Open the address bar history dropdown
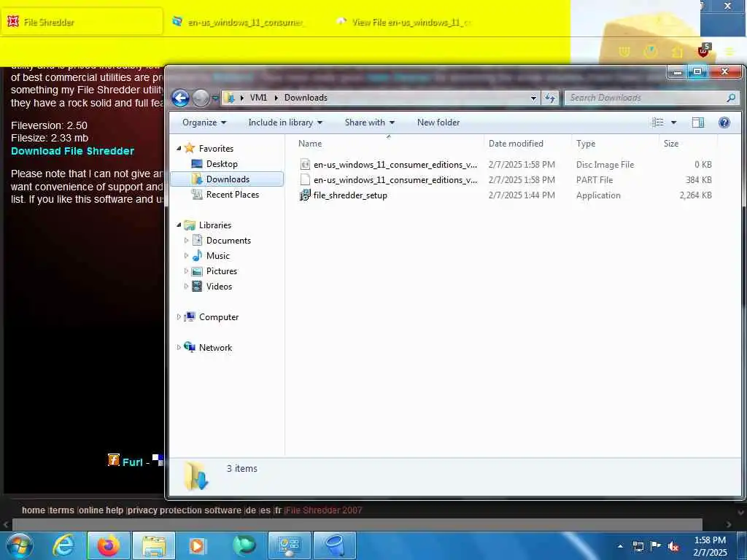 pos(533,98)
